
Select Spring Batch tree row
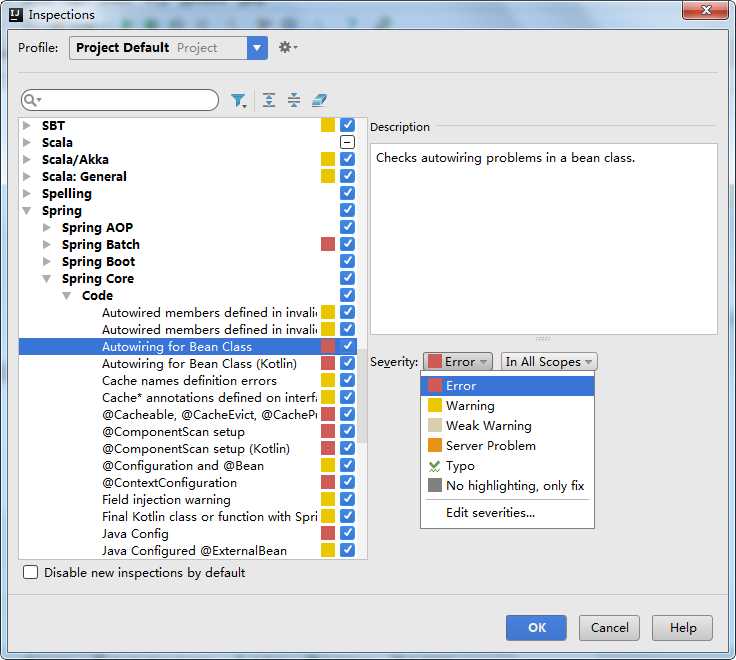187,244
